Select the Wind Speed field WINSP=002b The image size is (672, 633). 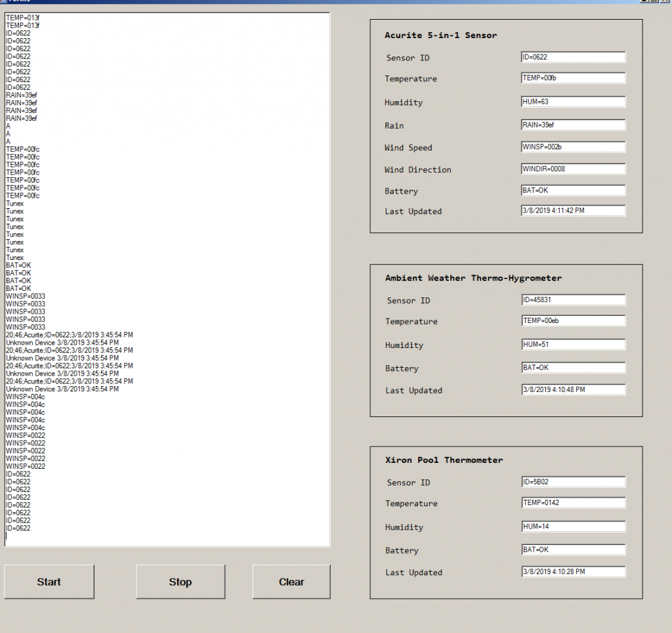point(573,146)
